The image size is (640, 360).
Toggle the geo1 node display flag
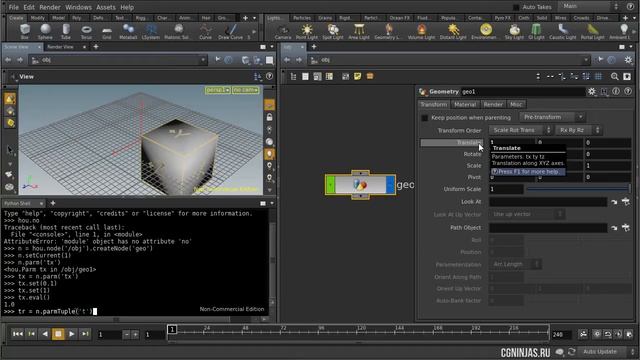click(390, 185)
